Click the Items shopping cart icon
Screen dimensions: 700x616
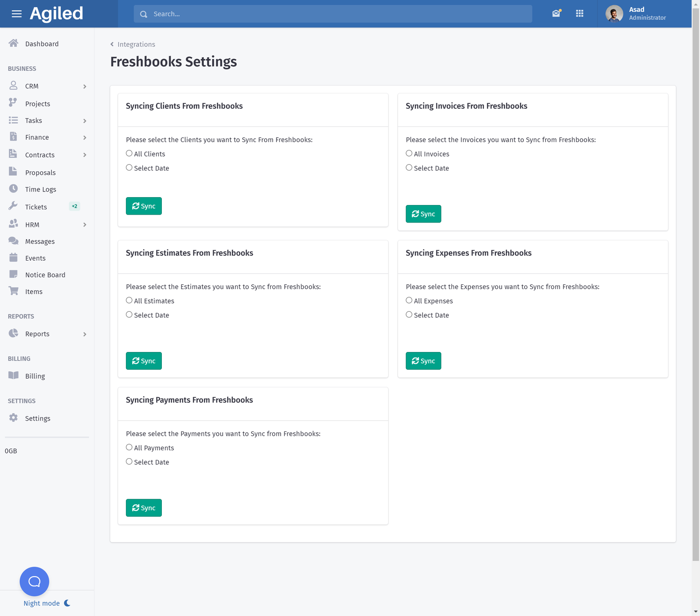point(13,291)
